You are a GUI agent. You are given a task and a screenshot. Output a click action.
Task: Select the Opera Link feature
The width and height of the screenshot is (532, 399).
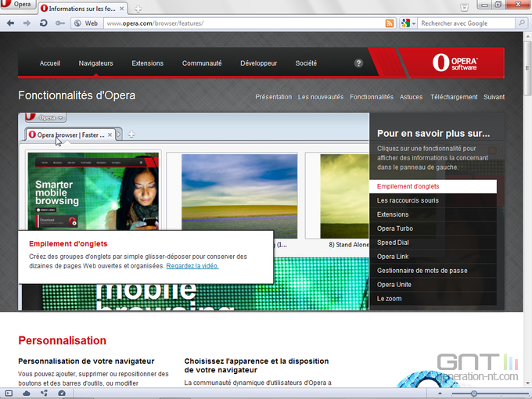click(433, 257)
